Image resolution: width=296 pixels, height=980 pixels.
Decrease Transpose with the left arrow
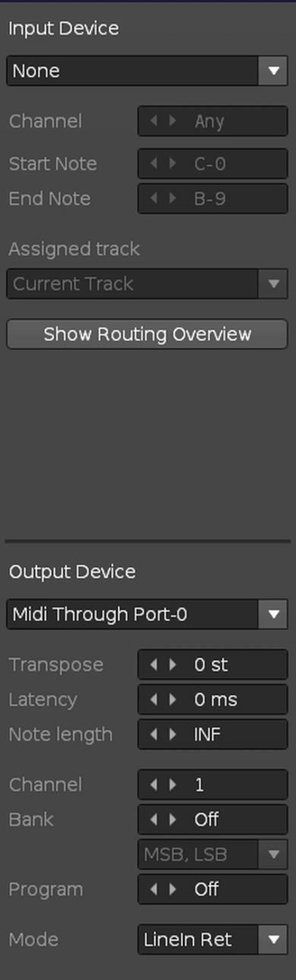point(154,665)
